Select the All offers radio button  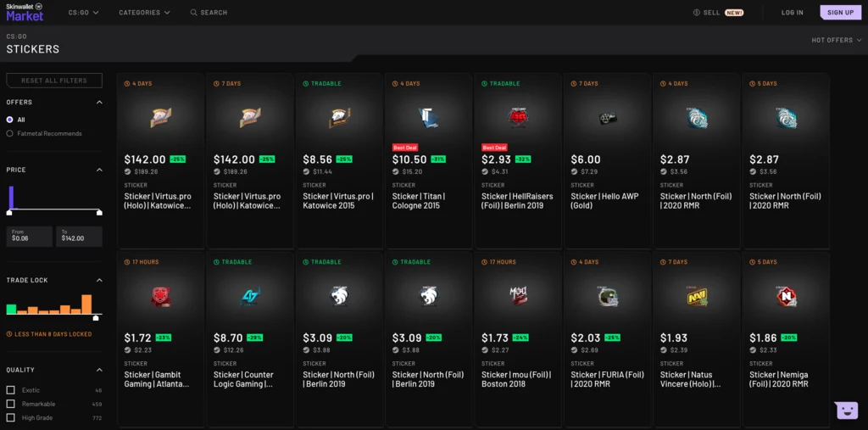tap(9, 120)
